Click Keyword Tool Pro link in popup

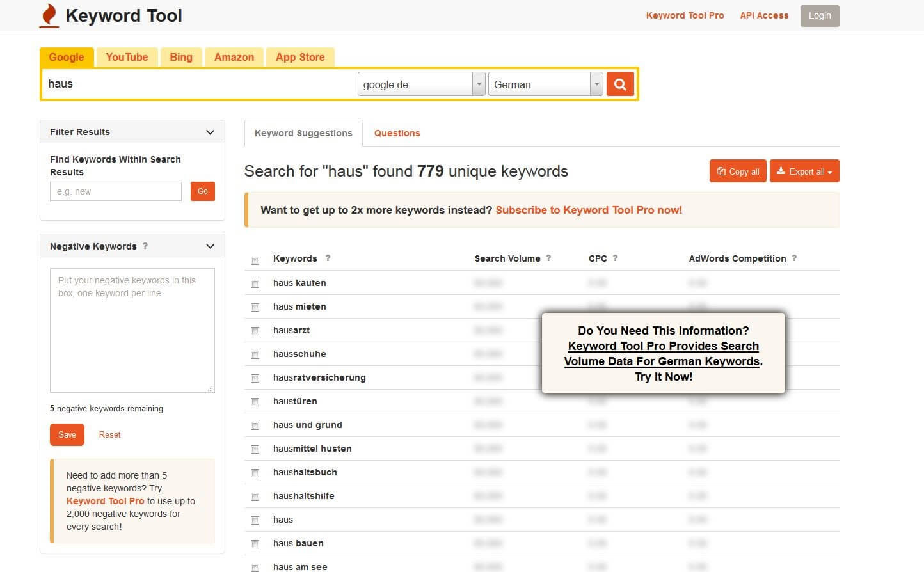(664, 354)
